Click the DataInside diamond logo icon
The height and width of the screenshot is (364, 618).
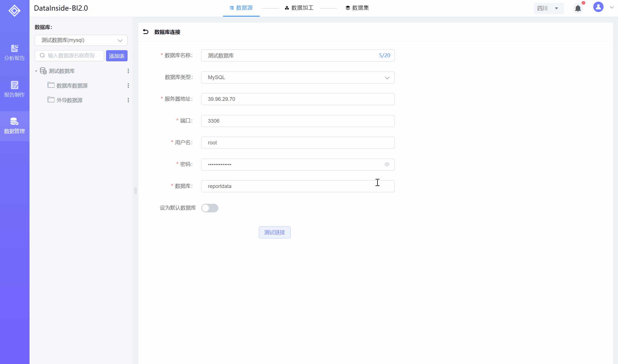(14, 11)
